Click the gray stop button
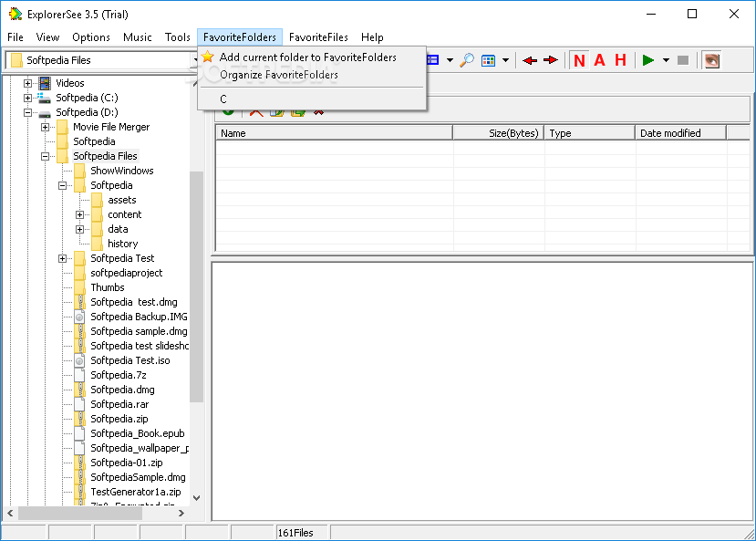The height and width of the screenshot is (541, 756). click(683, 60)
